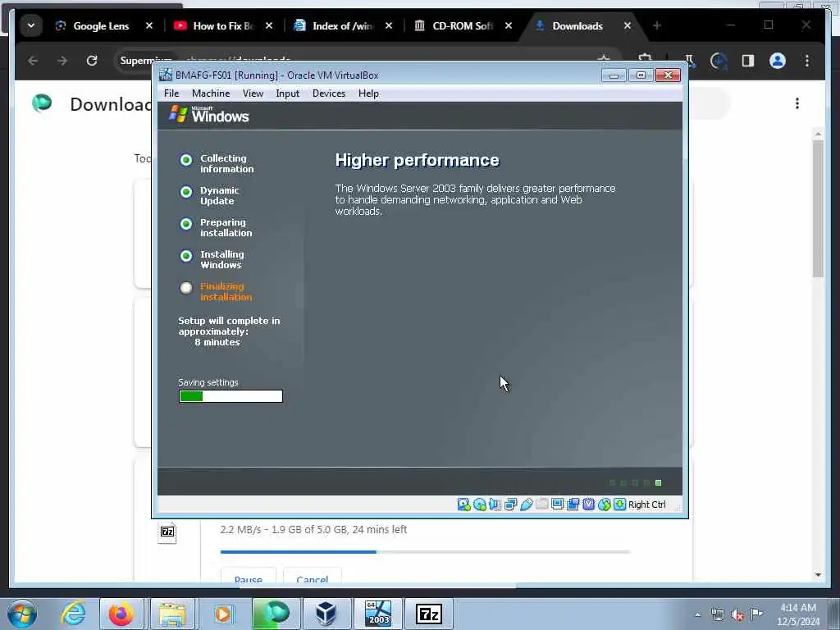Click the Action Center flag in the tray

[757, 614]
